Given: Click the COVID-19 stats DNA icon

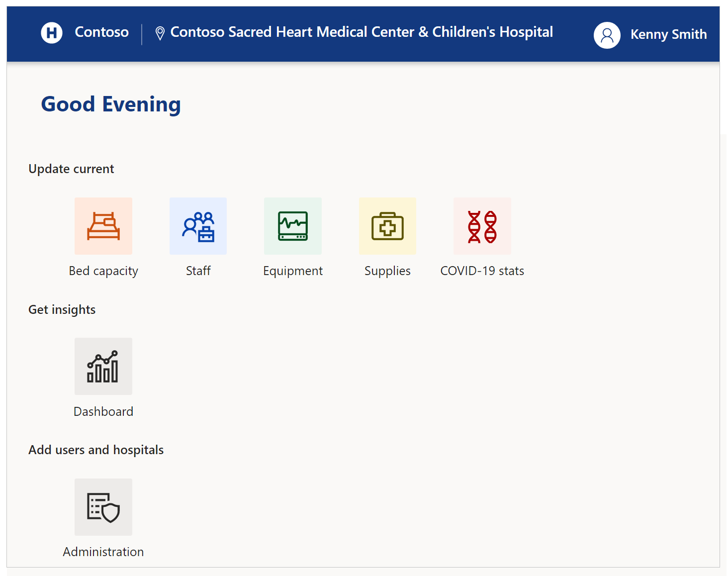Looking at the screenshot, I should 482,226.
